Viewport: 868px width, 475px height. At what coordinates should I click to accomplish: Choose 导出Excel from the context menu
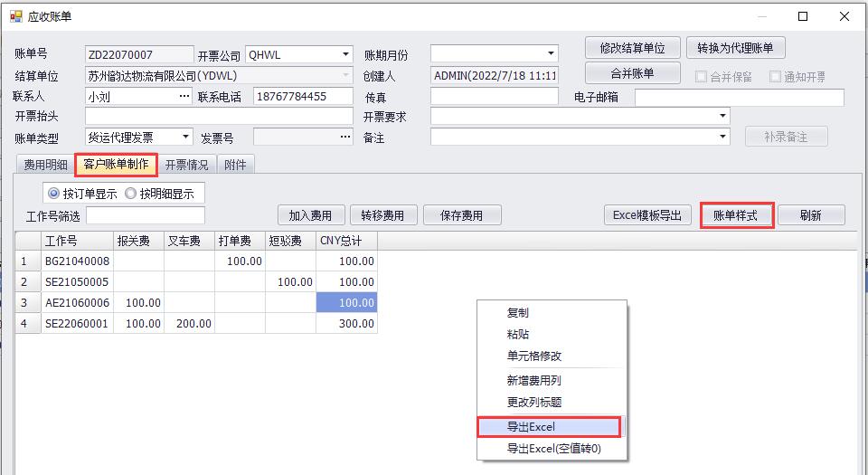point(552,427)
